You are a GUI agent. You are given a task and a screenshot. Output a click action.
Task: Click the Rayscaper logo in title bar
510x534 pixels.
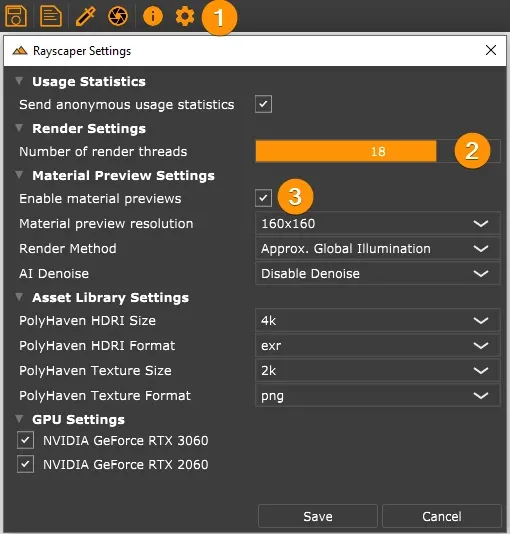[20, 51]
